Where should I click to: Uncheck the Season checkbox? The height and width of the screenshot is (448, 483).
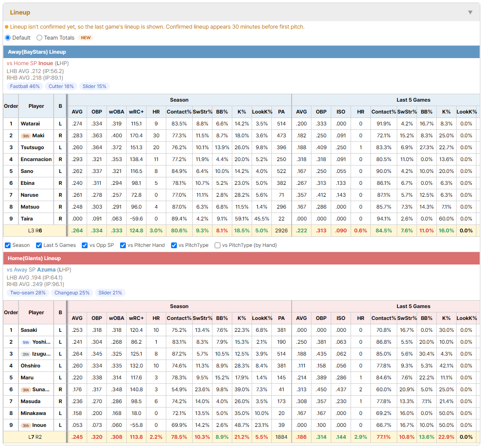[8, 245]
